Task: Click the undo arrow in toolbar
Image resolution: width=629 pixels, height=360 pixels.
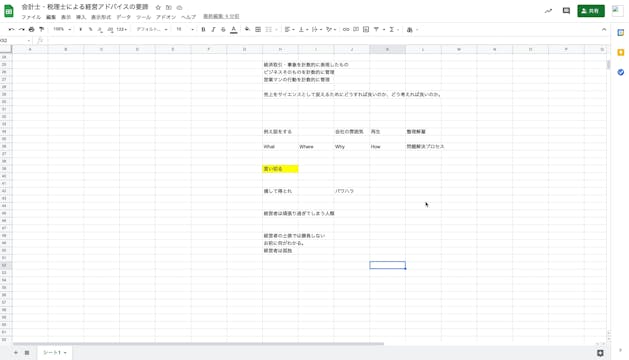Action: (11, 29)
